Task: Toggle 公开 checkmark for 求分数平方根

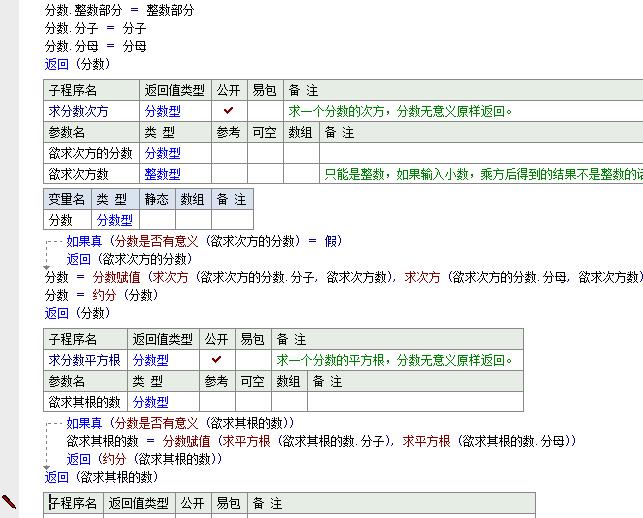Action: tap(217, 360)
